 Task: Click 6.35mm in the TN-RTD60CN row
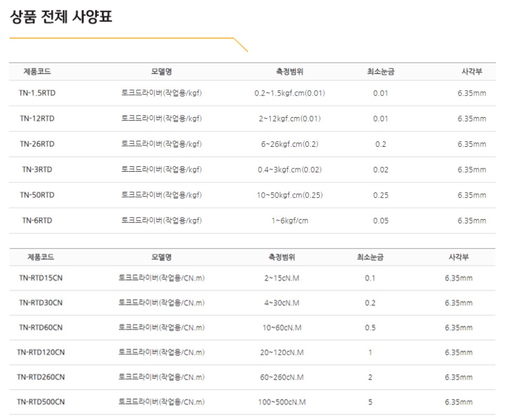[459, 328]
